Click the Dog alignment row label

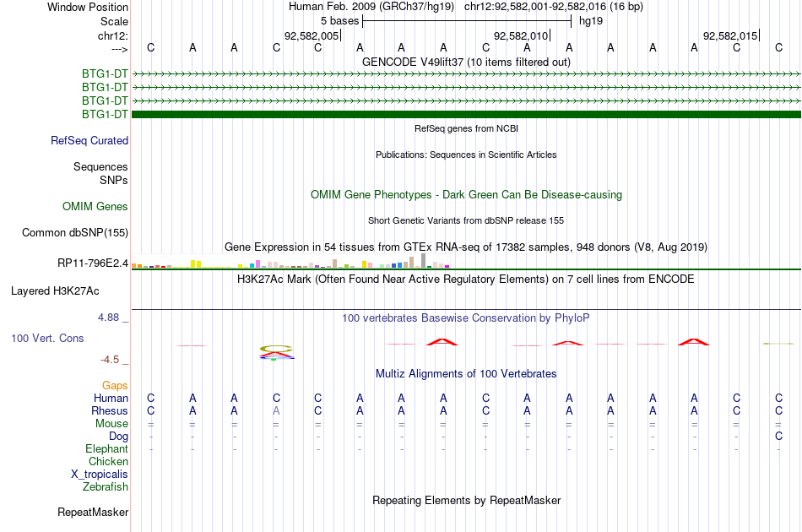coord(118,437)
